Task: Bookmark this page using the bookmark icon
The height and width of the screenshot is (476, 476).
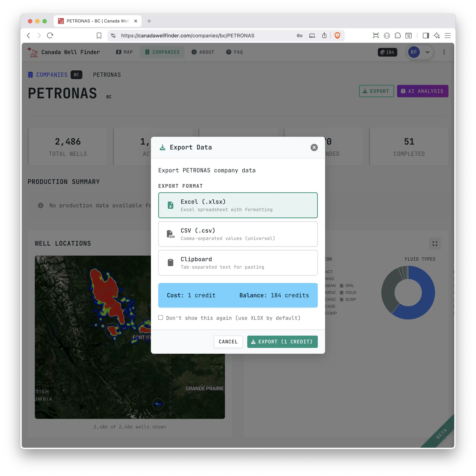Action: (99, 36)
